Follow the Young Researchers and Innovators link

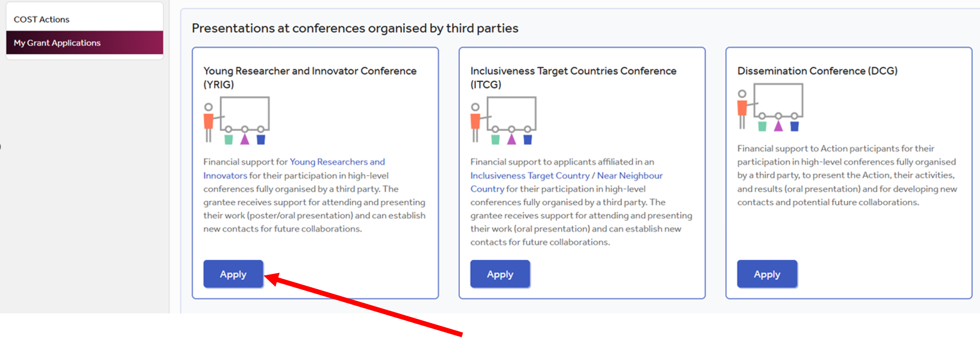(x=294, y=169)
